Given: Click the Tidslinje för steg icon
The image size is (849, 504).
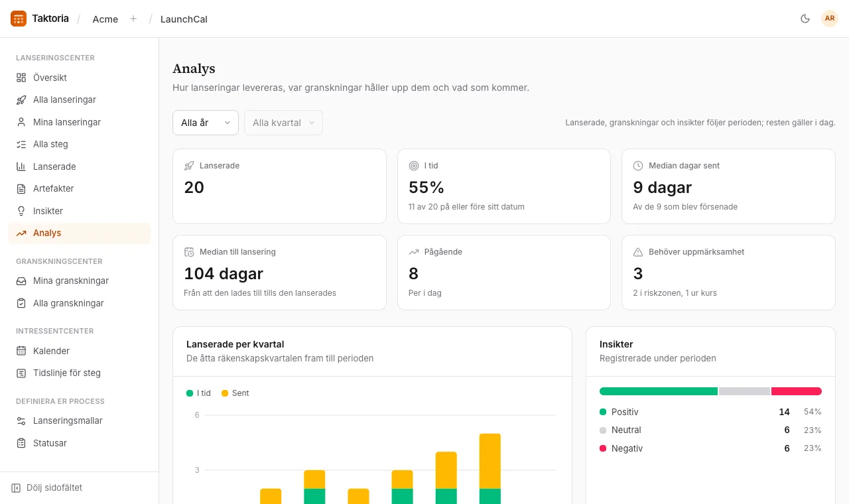Looking at the screenshot, I should pyautogui.click(x=21, y=373).
